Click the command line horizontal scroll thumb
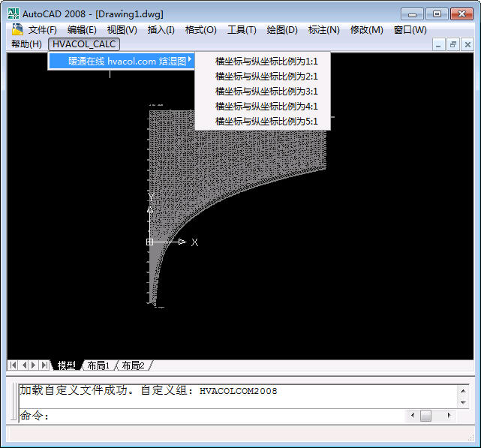481x448 pixels. point(425,416)
